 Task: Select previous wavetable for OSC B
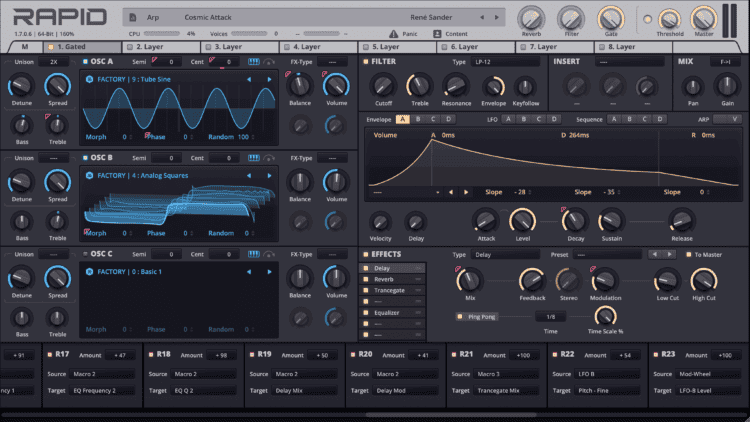tap(249, 176)
